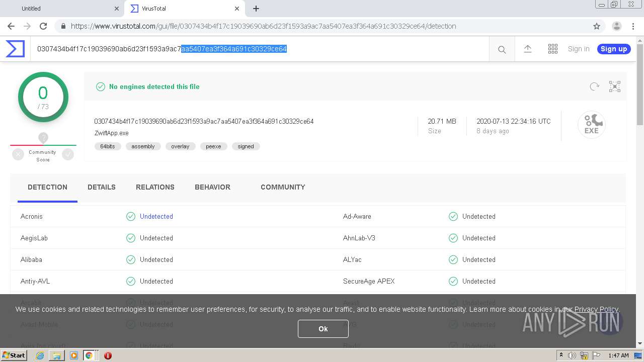Click Acronis Undetected result text
The height and width of the screenshot is (362, 644).
(156, 216)
